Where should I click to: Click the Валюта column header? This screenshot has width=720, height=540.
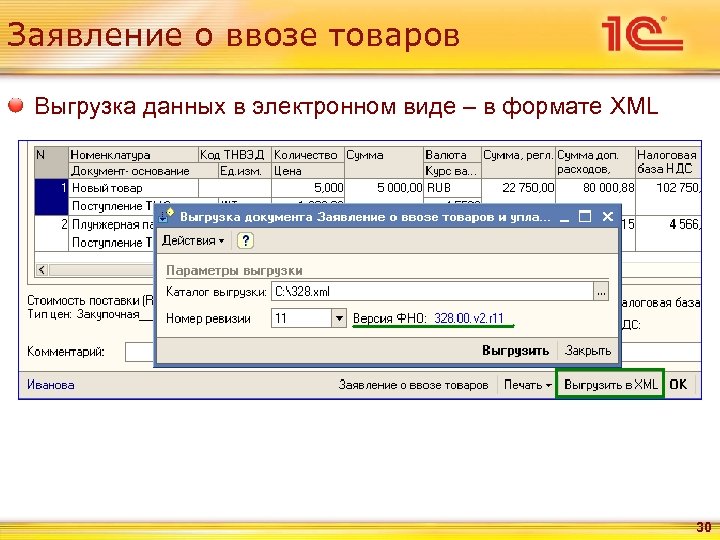(x=452, y=155)
